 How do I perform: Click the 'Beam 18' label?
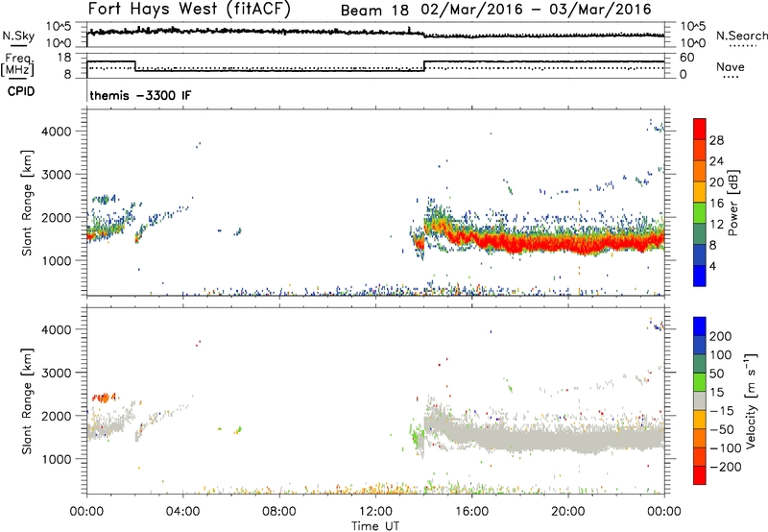(x=374, y=10)
